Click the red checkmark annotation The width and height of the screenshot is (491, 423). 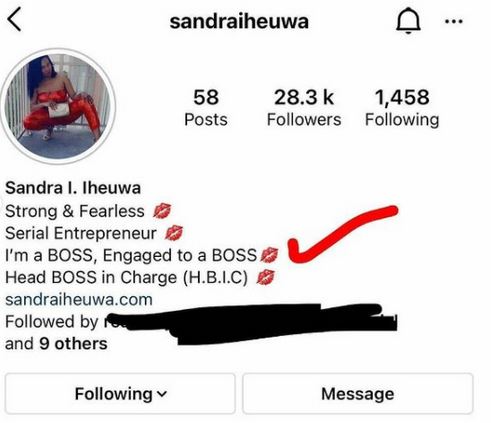pos(343,234)
